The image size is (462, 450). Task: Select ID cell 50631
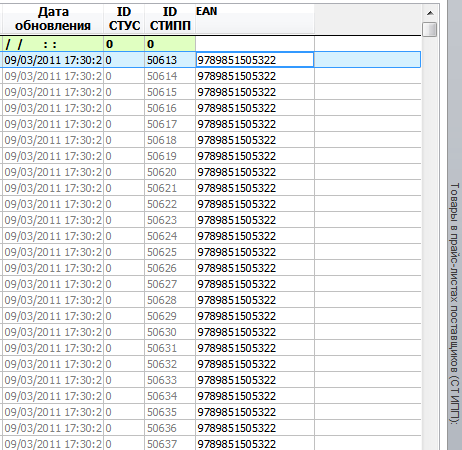point(170,348)
